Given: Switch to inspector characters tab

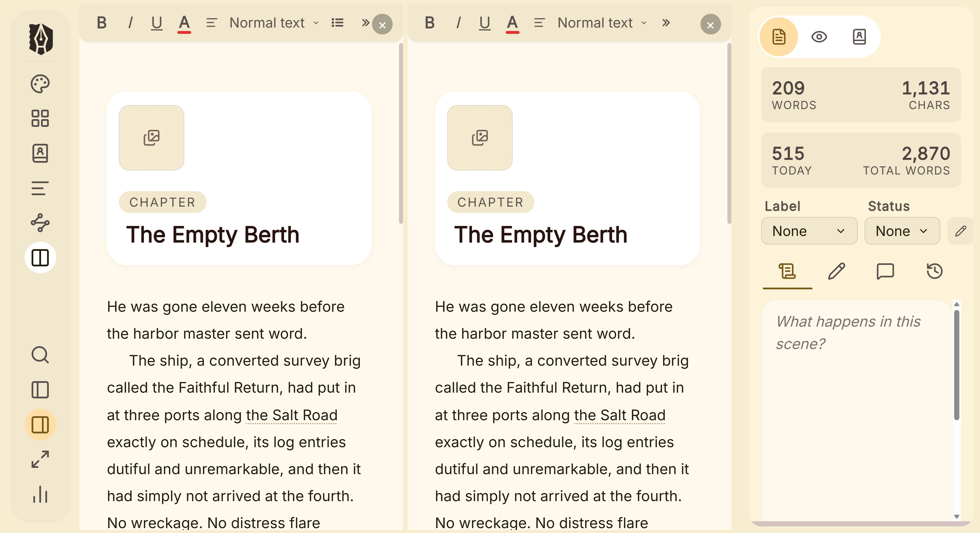Looking at the screenshot, I should point(859,37).
